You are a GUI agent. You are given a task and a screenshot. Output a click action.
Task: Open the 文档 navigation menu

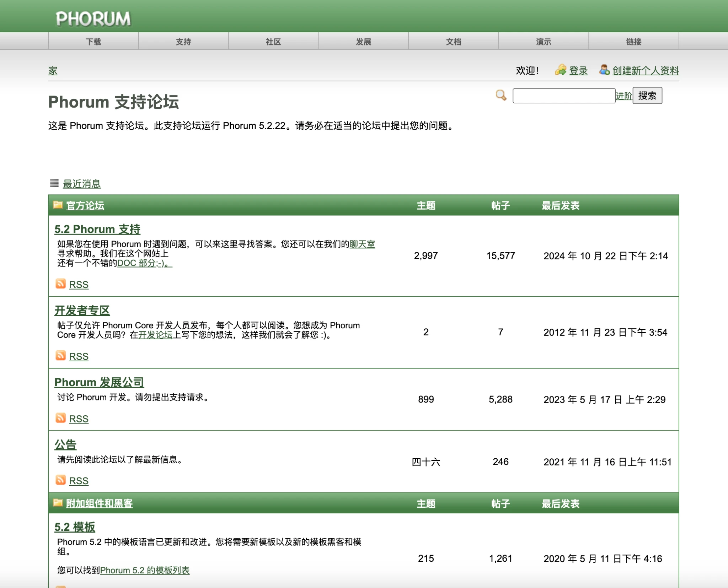coord(453,42)
